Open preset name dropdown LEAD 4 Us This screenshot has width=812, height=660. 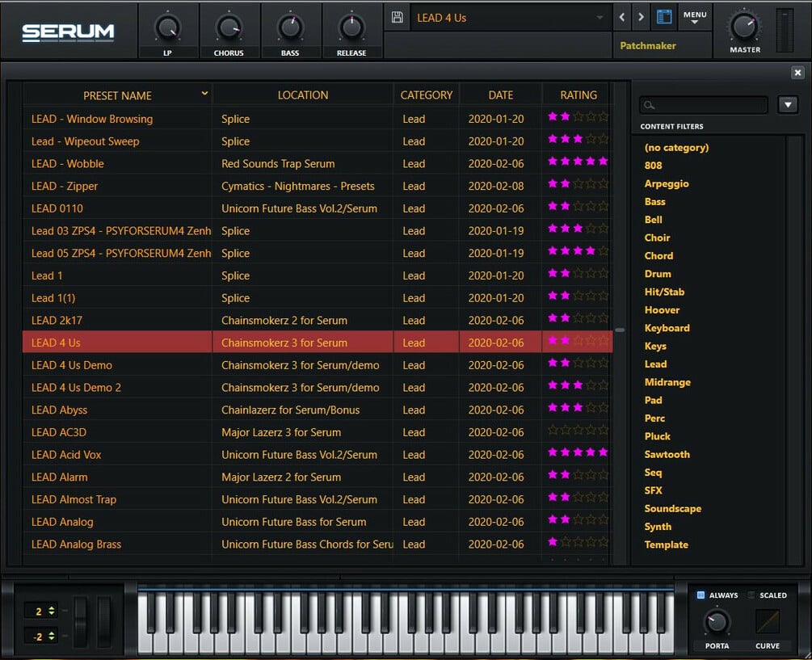click(x=510, y=18)
